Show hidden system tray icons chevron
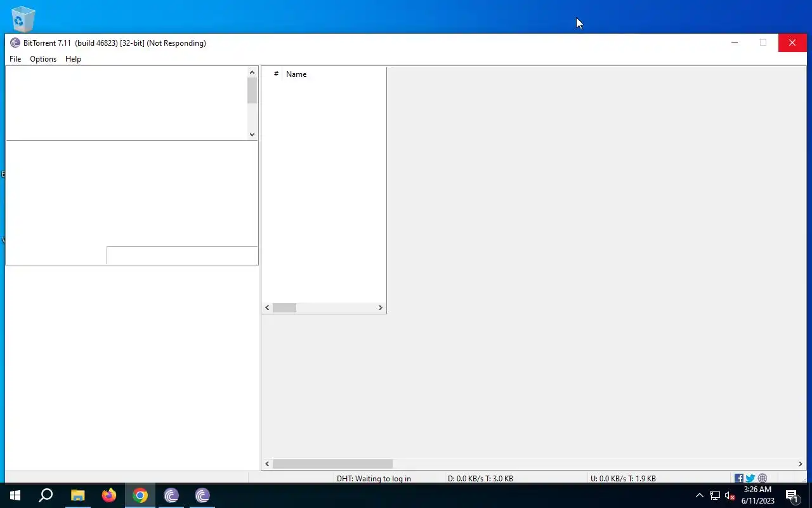 tap(700, 495)
